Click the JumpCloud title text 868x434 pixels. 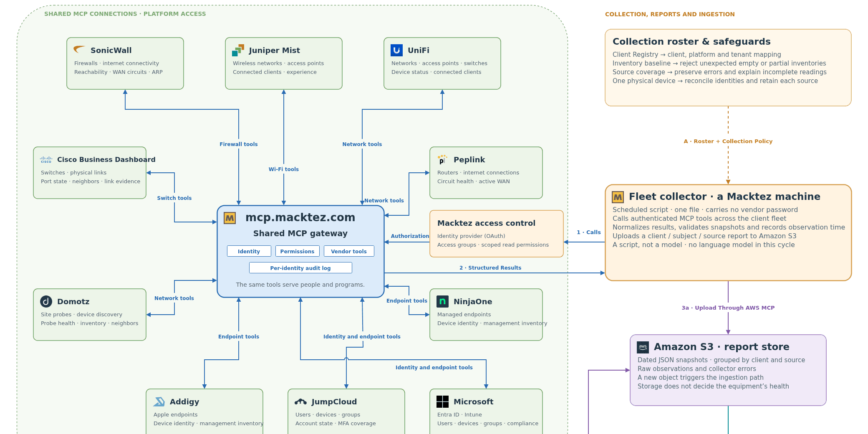click(334, 401)
